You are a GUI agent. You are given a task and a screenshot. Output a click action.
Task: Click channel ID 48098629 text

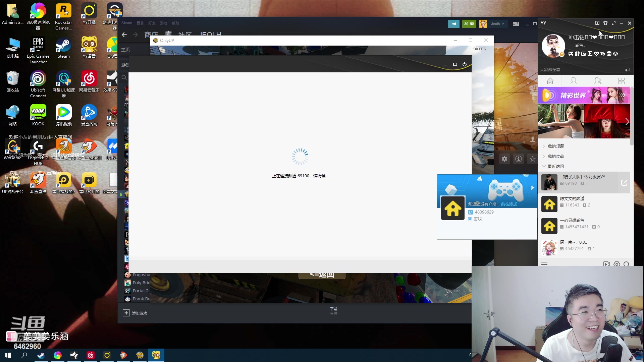484,212
